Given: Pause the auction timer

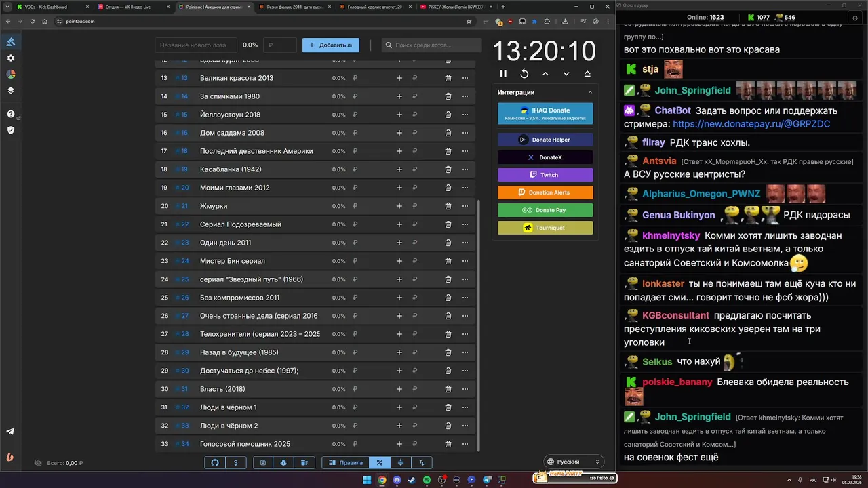Looking at the screenshot, I should click(503, 74).
